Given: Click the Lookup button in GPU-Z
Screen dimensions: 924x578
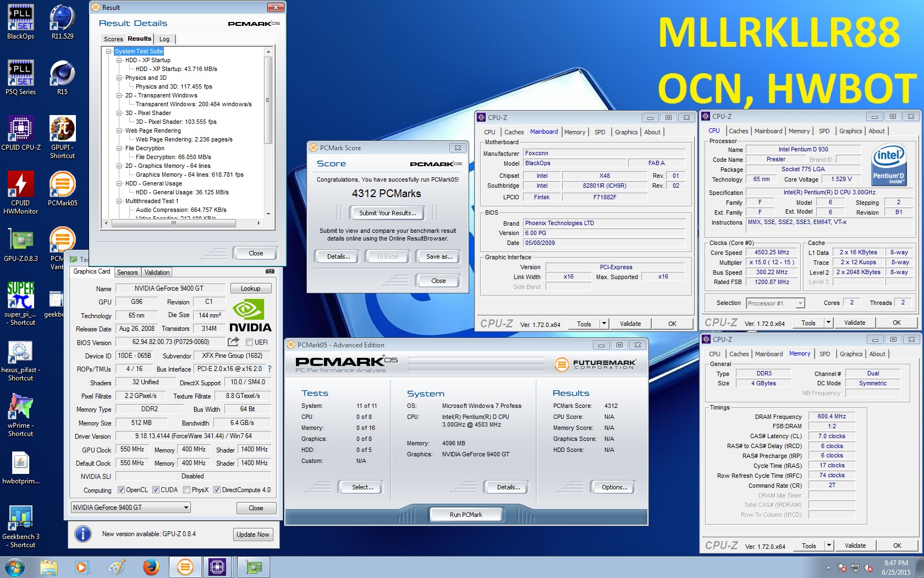Looking at the screenshot, I should pyautogui.click(x=250, y=288).
